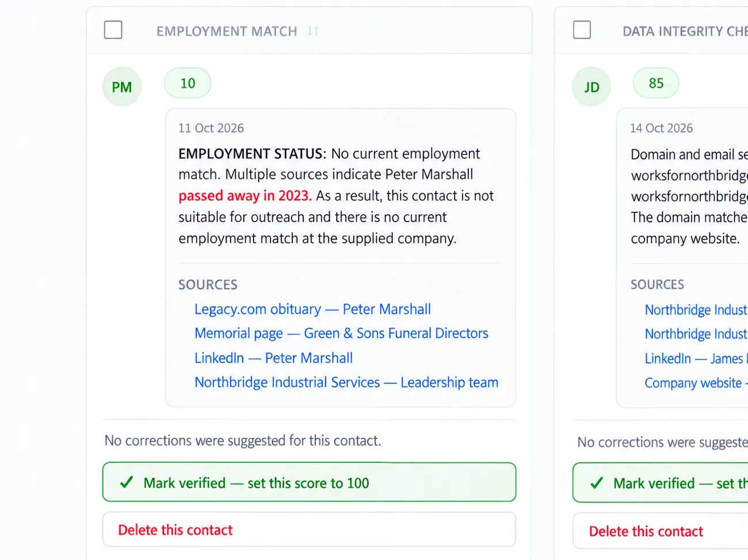This screenshot has height=560, width=748.
Task: Click the SOURCES label in the PM card
Action: [x=208, y=284]
